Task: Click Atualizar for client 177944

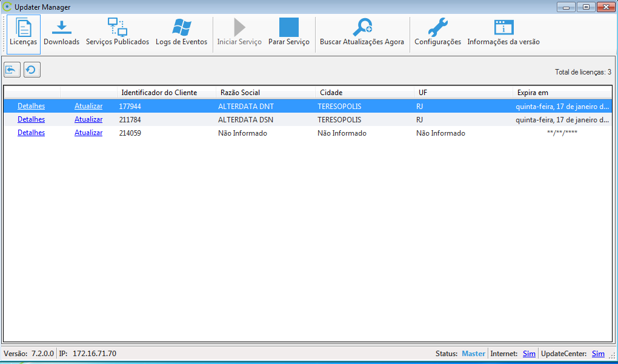Action: tap(88, 106)
